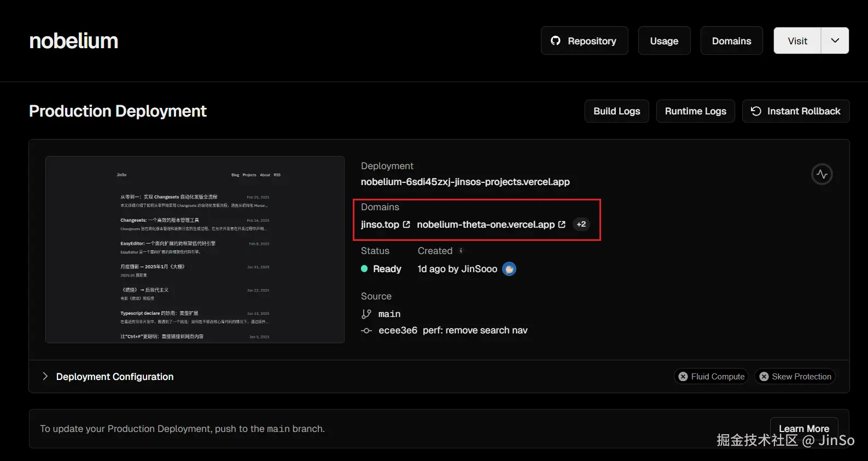The width and height of the screenshot is (868, 461).
Task: Click the JinSooo user avatar
Action: (x=509, y=269)
